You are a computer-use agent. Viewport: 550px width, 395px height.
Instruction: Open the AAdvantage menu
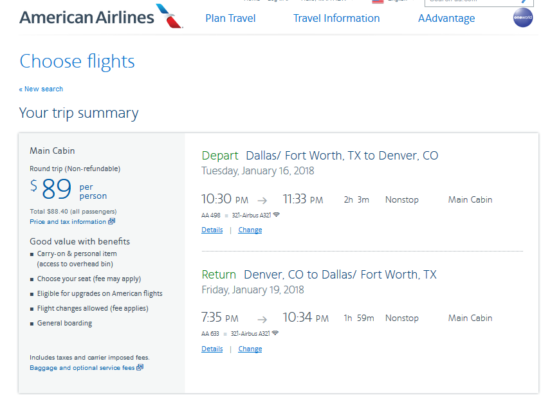click(x=446, y=18)
